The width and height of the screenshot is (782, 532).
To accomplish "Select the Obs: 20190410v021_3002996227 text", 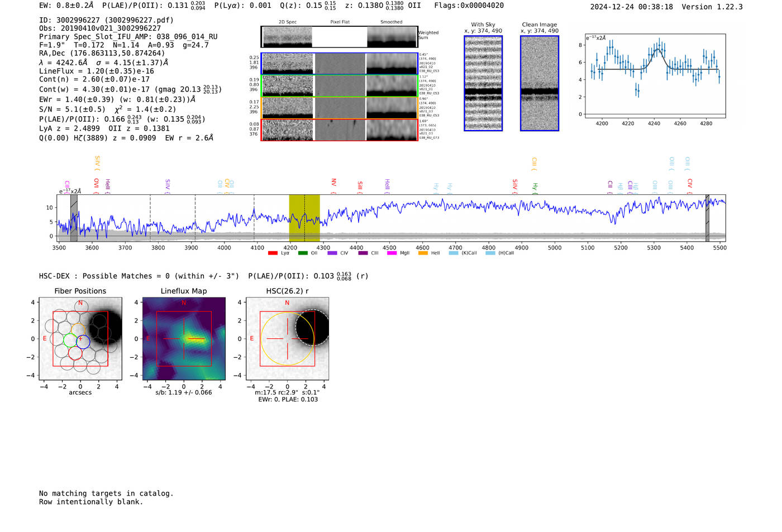I will [100, 28].
